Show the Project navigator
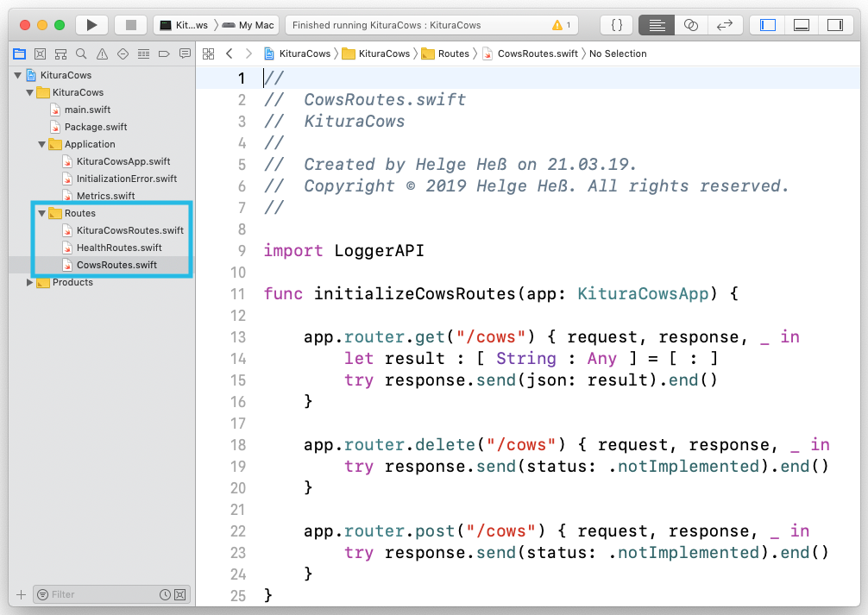 click(19, 53)
